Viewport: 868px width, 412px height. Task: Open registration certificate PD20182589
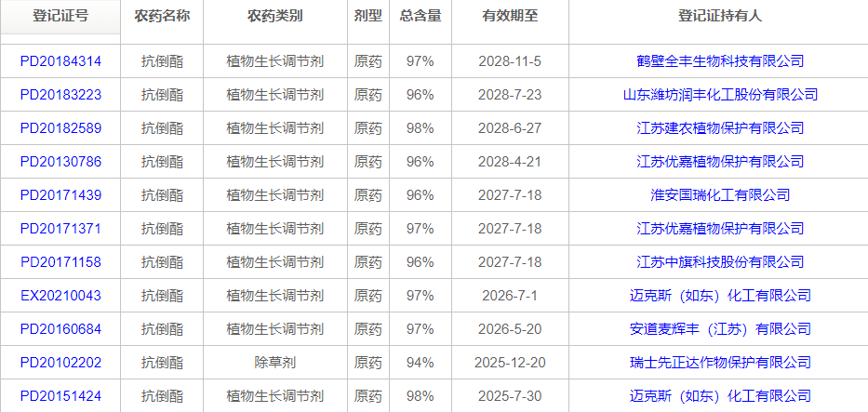tap(60, 128)
